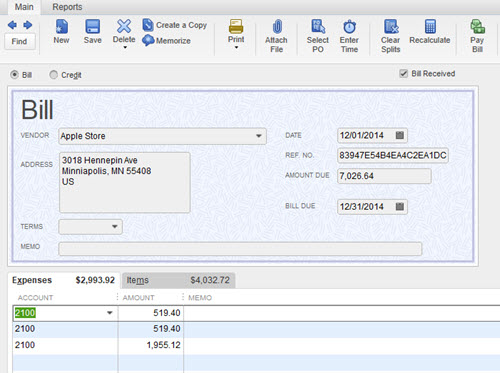Save the bill using Save icon

coord(93,27)
